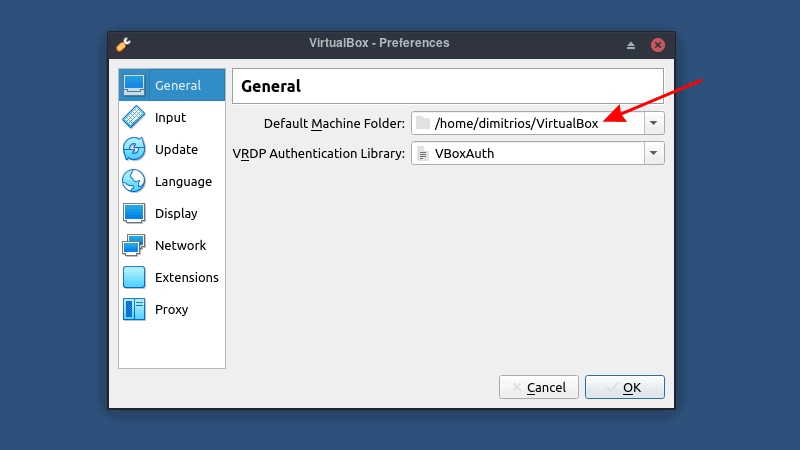Choose the Extensions cube icon
The width and height of the screenshot is (800, 450).
click(134, 277)
